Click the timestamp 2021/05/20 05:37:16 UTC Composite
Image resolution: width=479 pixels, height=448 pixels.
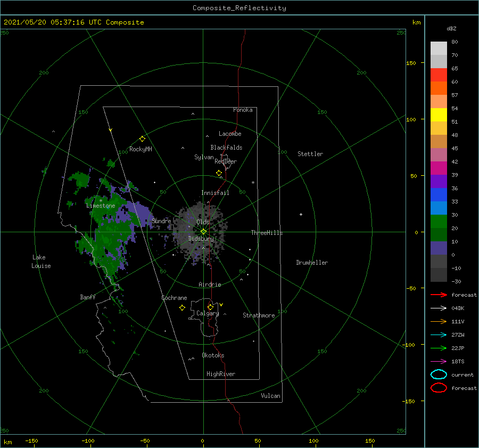coord(74,22)
